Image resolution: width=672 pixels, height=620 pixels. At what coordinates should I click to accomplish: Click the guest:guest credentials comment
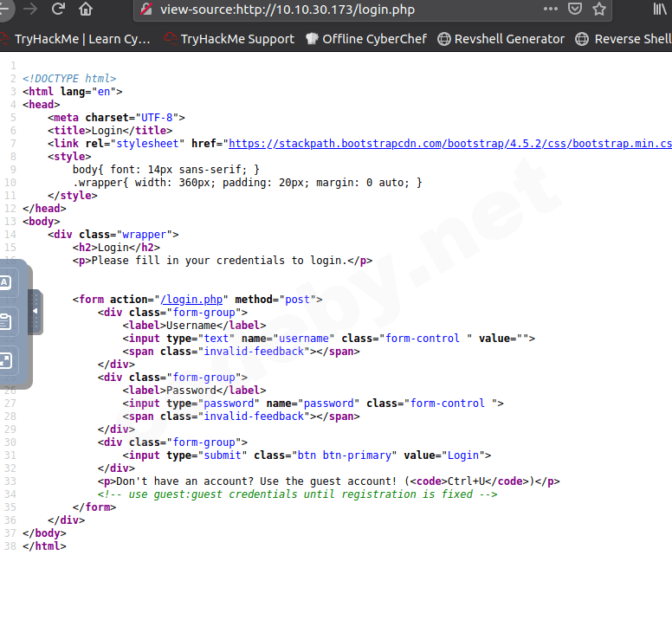coord(297,494)
